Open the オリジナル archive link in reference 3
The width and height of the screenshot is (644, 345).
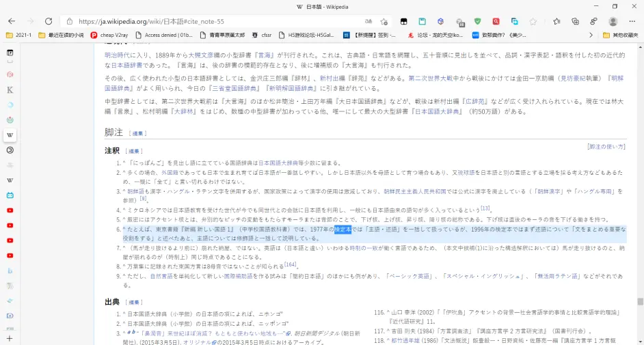[x=199, y=342]
